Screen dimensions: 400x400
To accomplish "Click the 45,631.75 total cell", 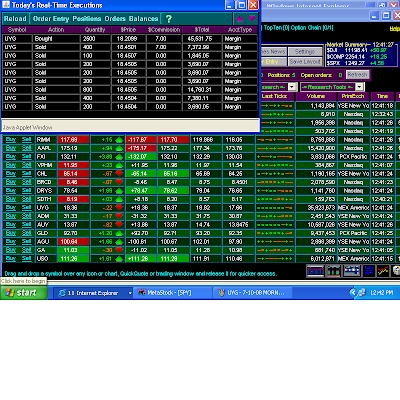I will tap(201, 39).
